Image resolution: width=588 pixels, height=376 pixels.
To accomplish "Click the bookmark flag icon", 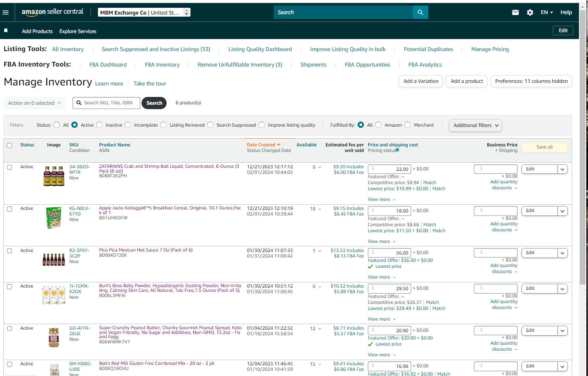I will [6, 31].
